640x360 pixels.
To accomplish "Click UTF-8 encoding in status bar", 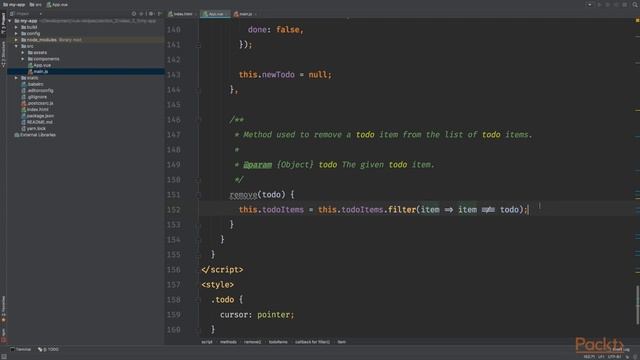I will click(614, 357).
